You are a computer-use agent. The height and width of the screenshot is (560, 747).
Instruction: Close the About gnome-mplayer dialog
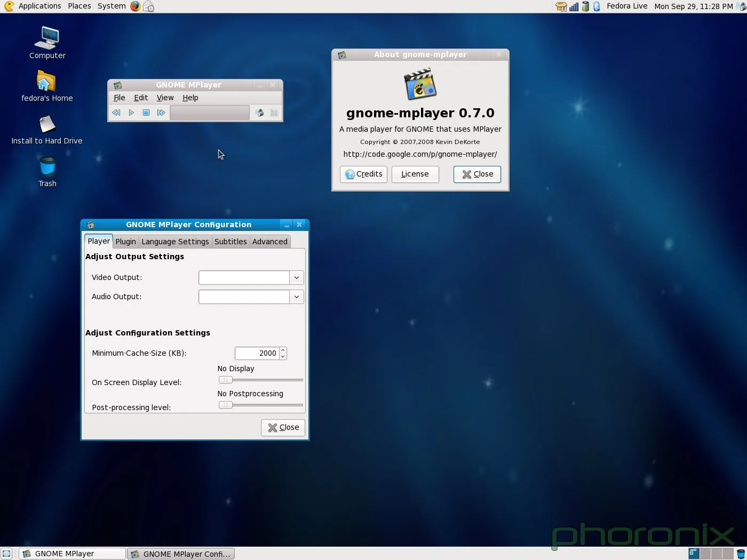[x=477, y=174]
